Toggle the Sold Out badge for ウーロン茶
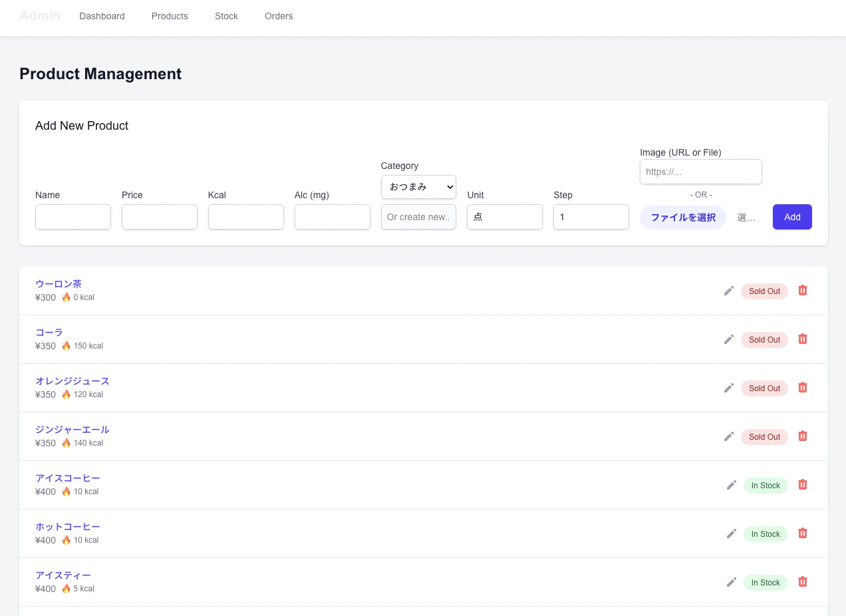 pos(764,291)
